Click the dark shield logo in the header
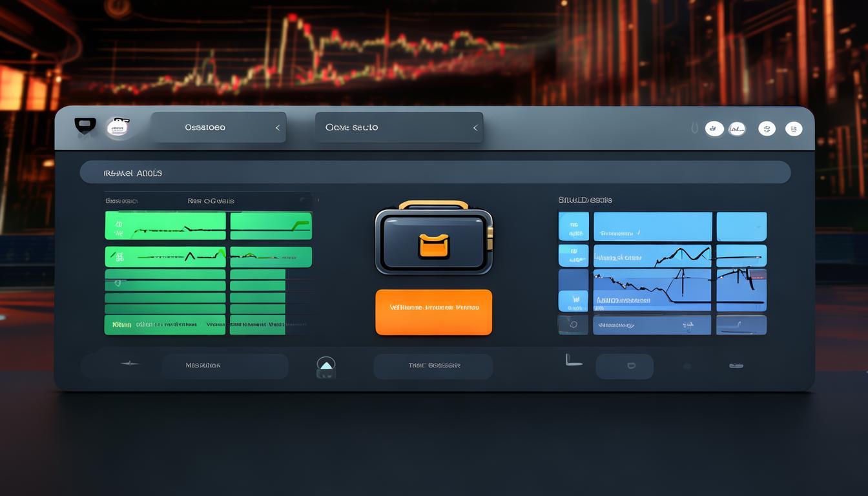Screen dimensions: 868x496 [85, 125]
